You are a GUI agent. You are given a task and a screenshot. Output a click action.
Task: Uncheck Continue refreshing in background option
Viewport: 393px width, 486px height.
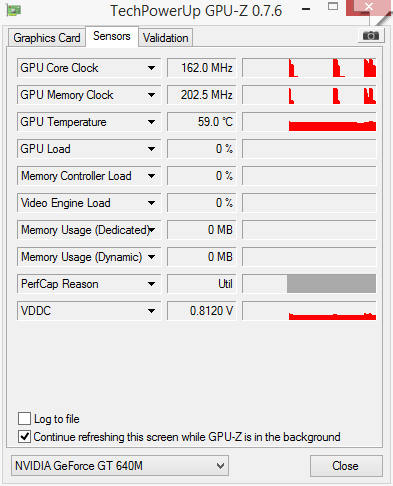pos(24,437)
